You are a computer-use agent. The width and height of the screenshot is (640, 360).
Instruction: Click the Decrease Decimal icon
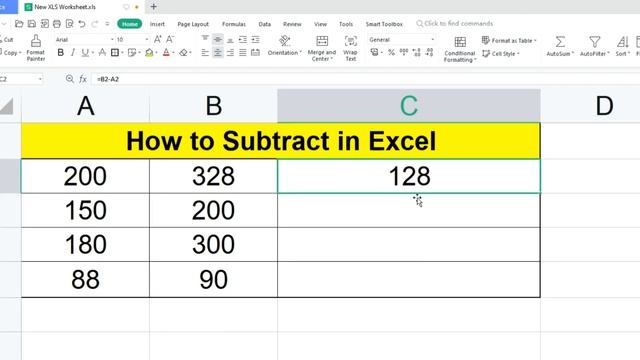429,52
